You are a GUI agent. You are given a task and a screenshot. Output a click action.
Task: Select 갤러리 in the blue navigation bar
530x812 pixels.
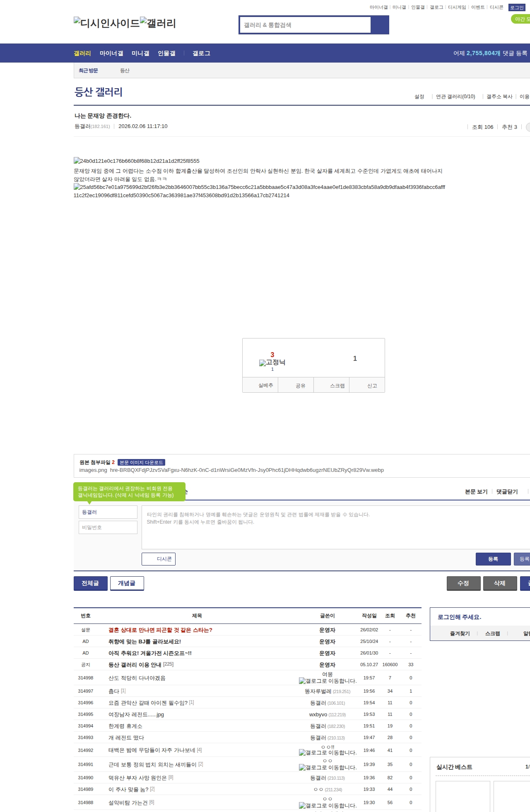pyautogui.click(x=82, y=53)
